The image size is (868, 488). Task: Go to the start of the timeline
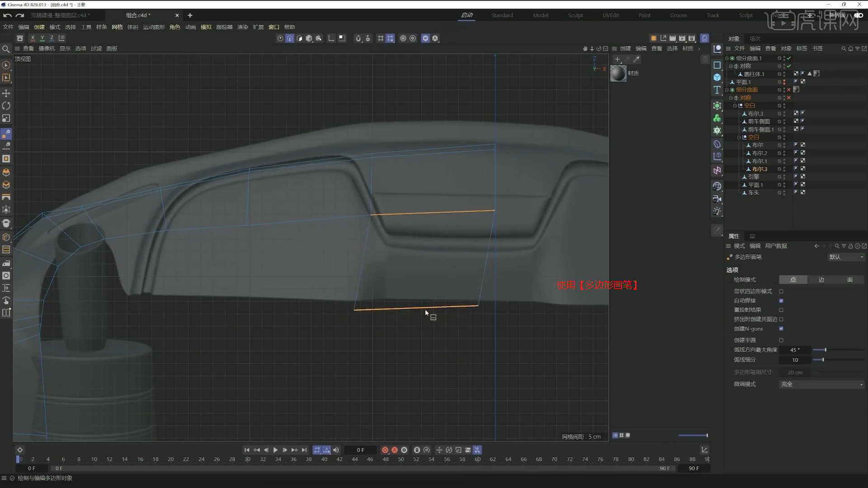point(247,450)
